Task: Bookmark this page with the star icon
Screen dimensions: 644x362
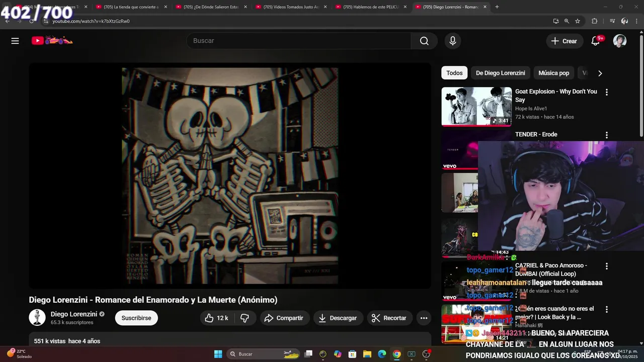Action: click(x=578, y=21)
